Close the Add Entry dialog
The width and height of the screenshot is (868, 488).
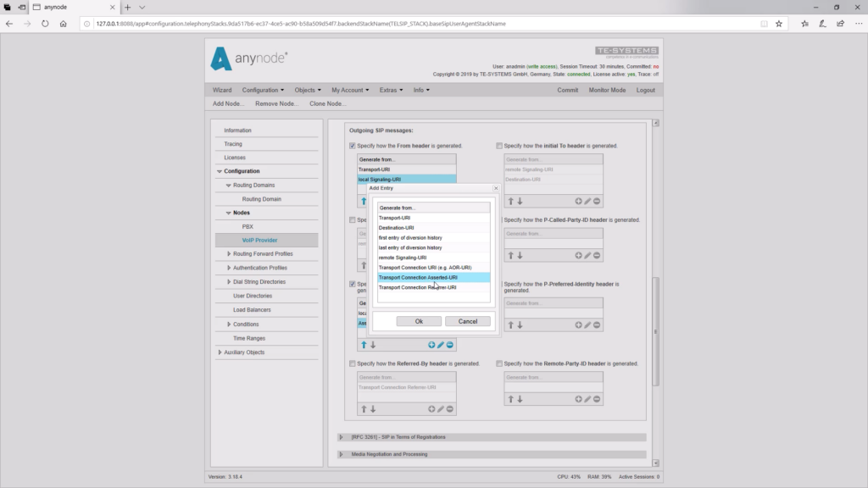pyautogui.click(x=496, y=188)
